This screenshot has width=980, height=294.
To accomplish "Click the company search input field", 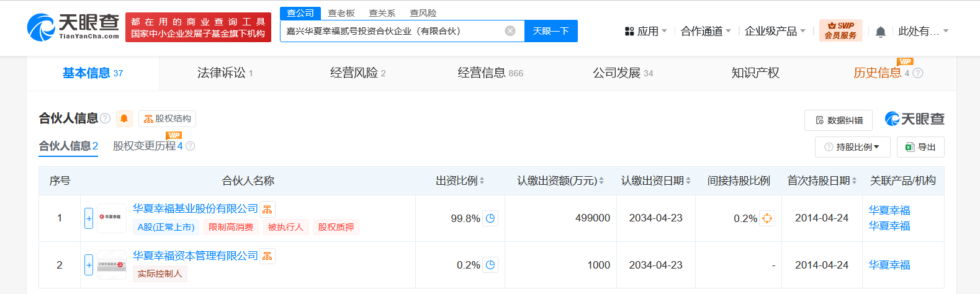I will pyautogui.click(x=391, y=31).
